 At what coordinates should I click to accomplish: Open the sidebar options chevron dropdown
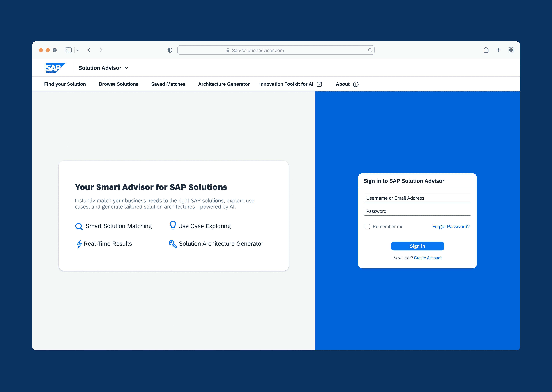78,50
